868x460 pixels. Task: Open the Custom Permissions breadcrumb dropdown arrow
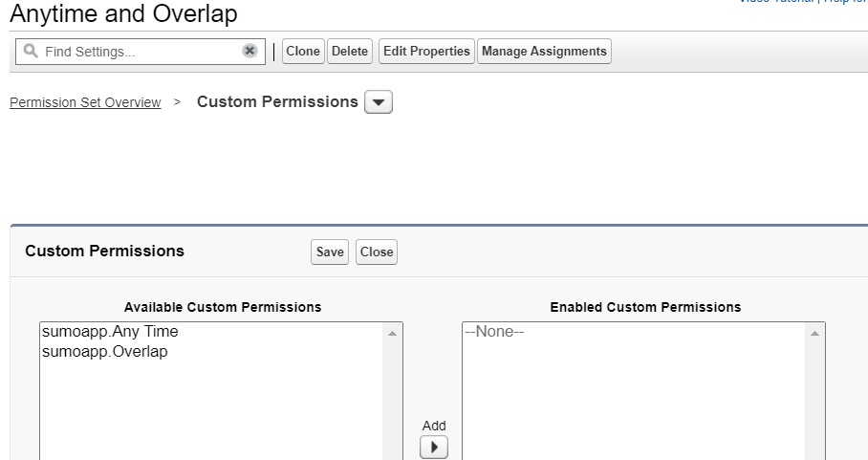pyautogui.click(x=379, y=102)
